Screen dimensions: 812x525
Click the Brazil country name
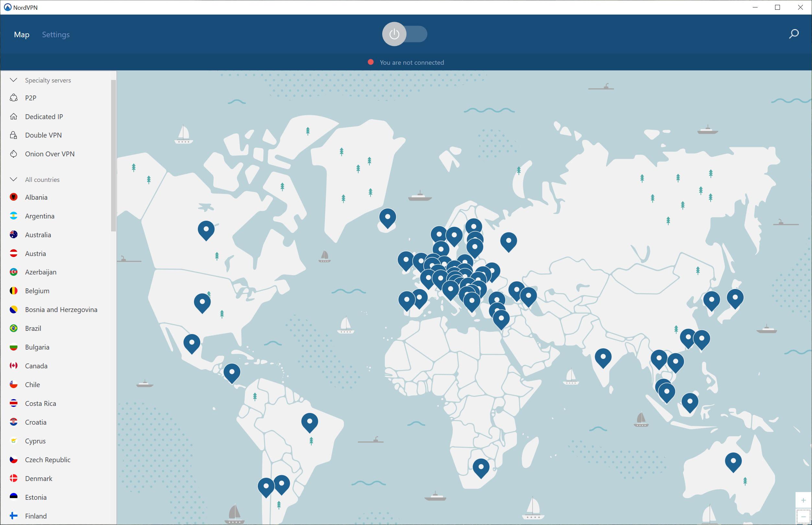33,328
